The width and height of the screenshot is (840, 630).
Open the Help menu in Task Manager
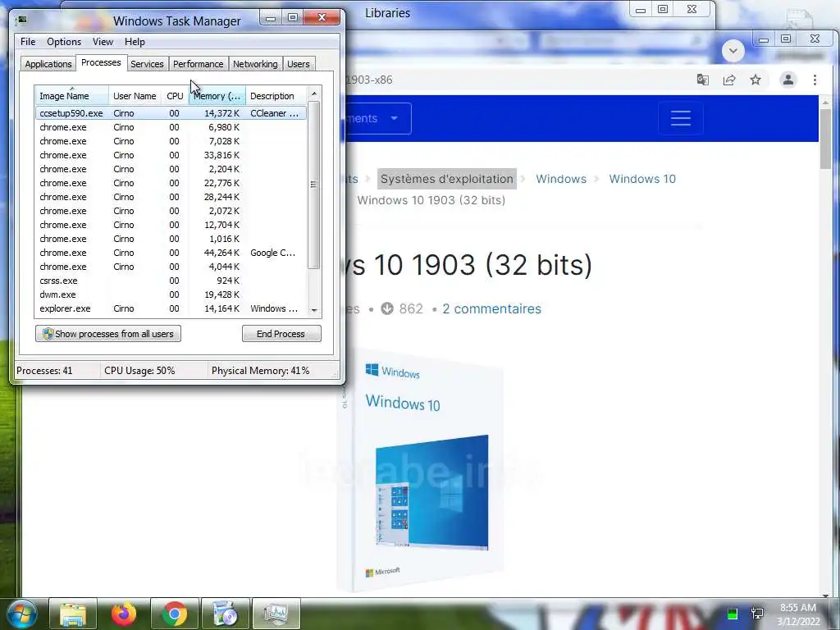pyautogui.click(x=135, y=42)
